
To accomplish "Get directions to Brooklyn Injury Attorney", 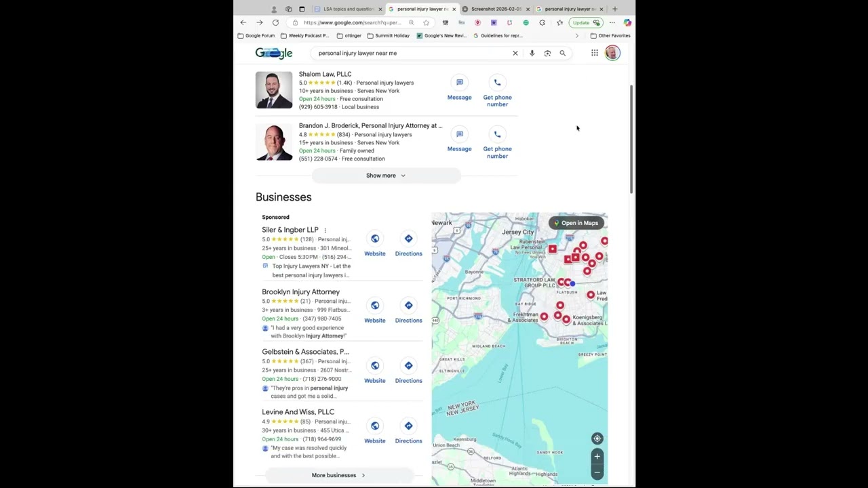I will [x=408, y=311].
